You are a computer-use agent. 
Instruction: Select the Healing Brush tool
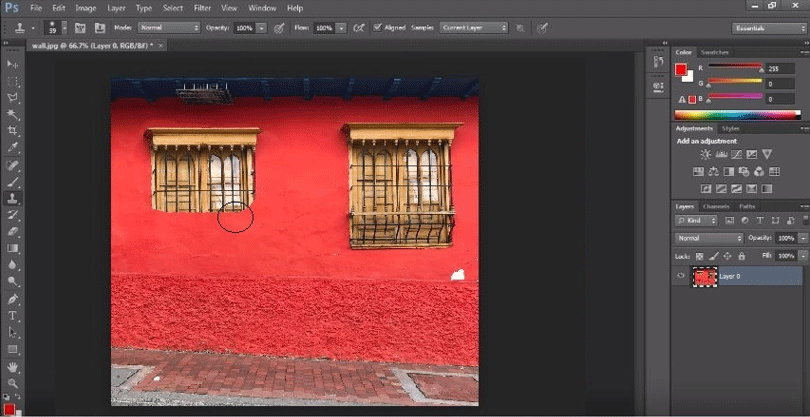click(x=12, y=165)
